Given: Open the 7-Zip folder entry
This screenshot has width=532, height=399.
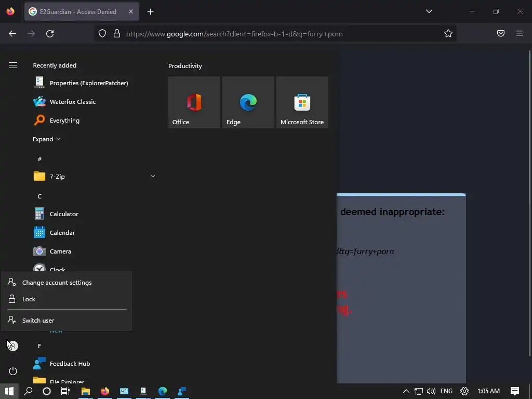Looking at the screenshot, I should click(x=95, y=177).
